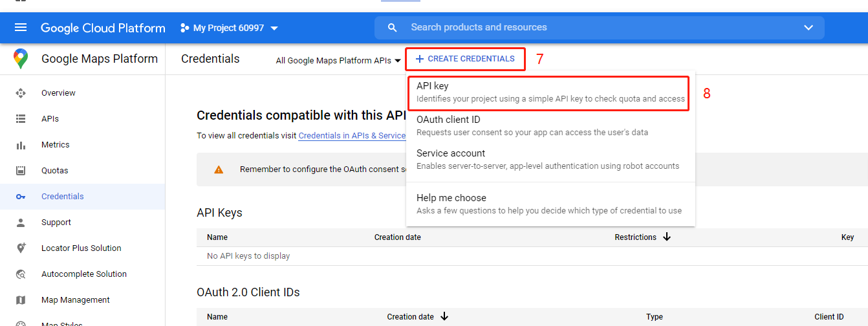Screen dimensions: 868x326
Task: Click the Credentials page title
Action: click(x=210, y=59)
